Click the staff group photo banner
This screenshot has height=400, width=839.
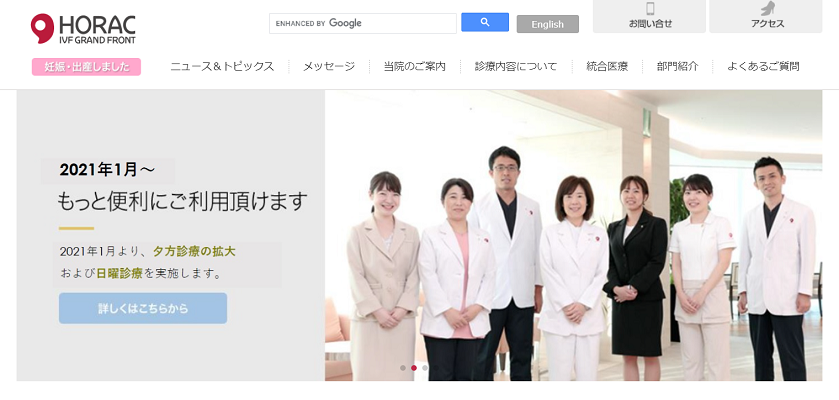click(x=573, y=235)
